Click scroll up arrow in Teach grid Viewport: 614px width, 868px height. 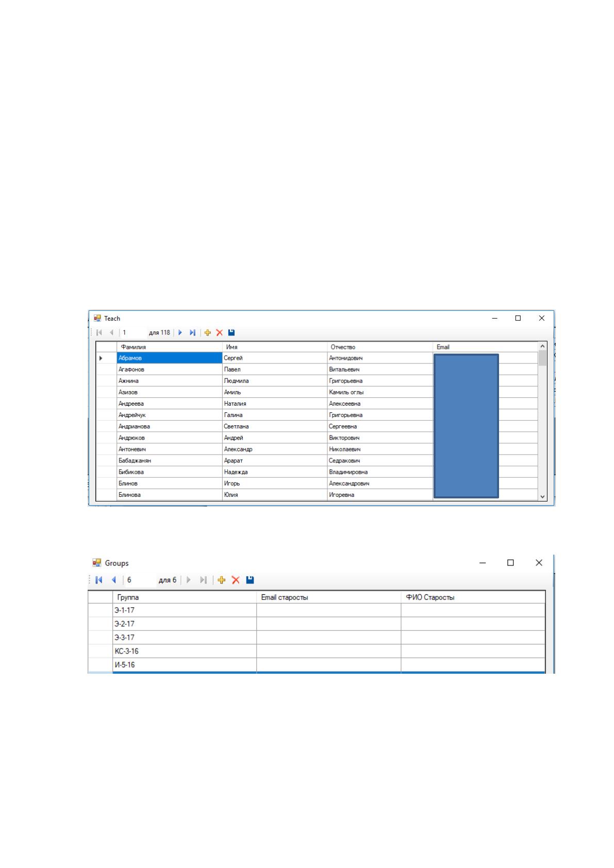pyautogui.click(x=542, y=346)
